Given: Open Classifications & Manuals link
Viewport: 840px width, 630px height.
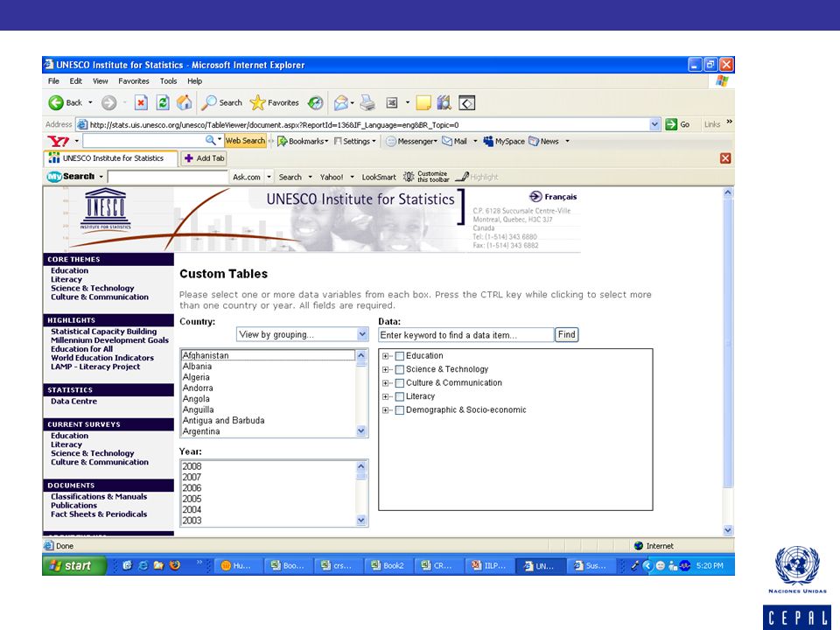Looking at the screenshot, I should coord(99,497).
